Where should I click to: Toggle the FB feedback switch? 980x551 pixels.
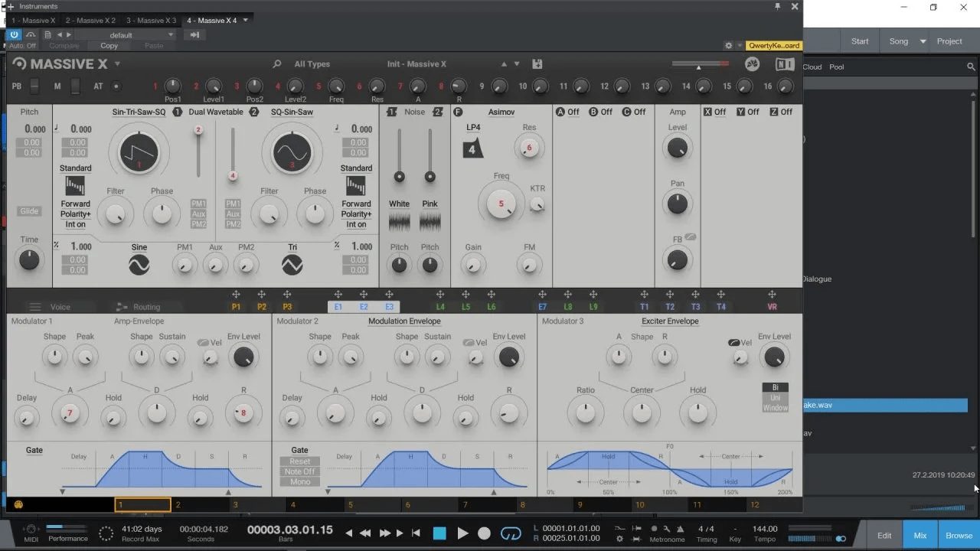(x=691, y=237)
